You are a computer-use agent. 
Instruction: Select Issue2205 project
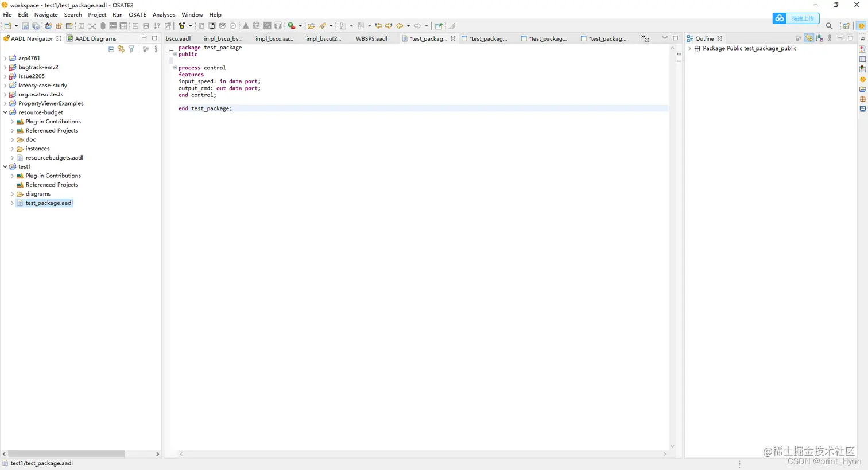tap(31, 76)
